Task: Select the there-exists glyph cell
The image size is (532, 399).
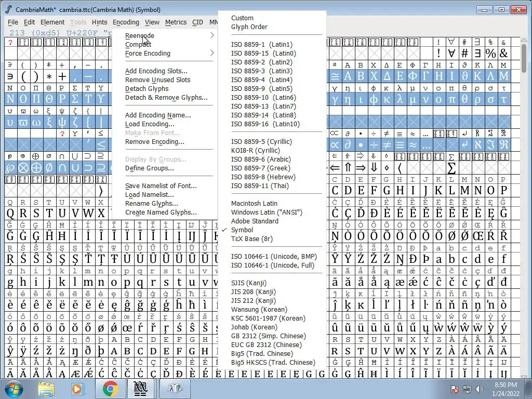Action: click(x=477, y=54)
